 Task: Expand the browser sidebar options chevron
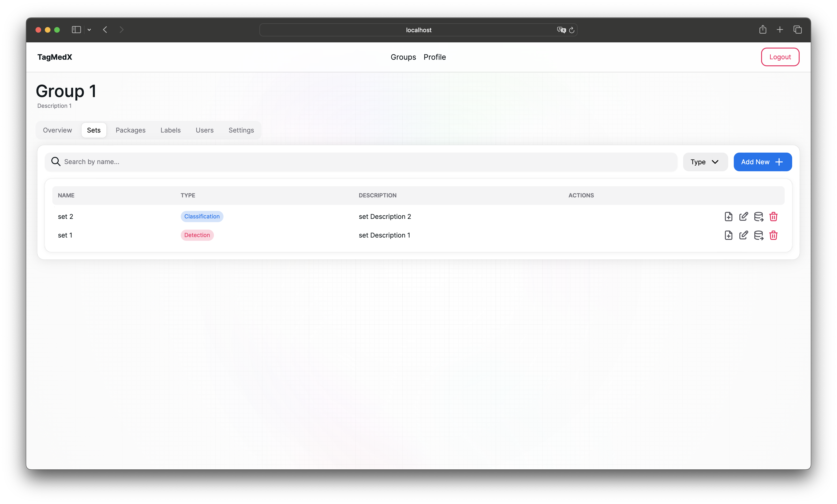click(89, 30)
